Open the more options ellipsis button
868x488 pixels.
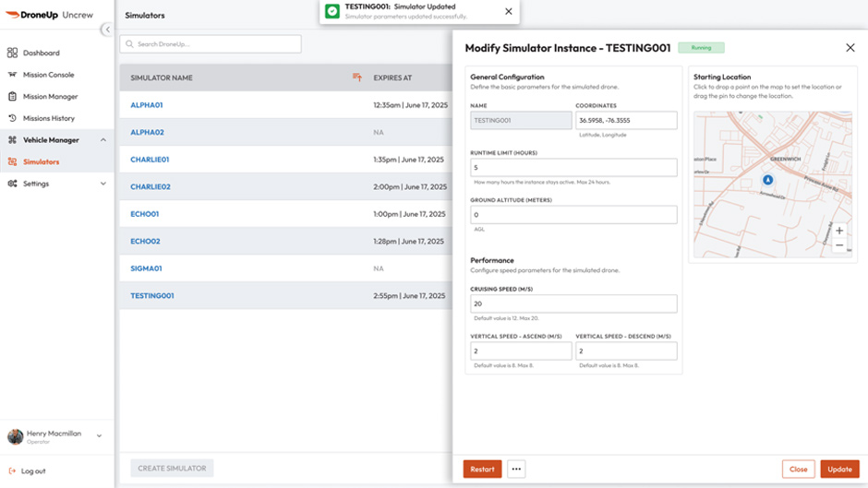pyautogui.click(x=516, y=469)
